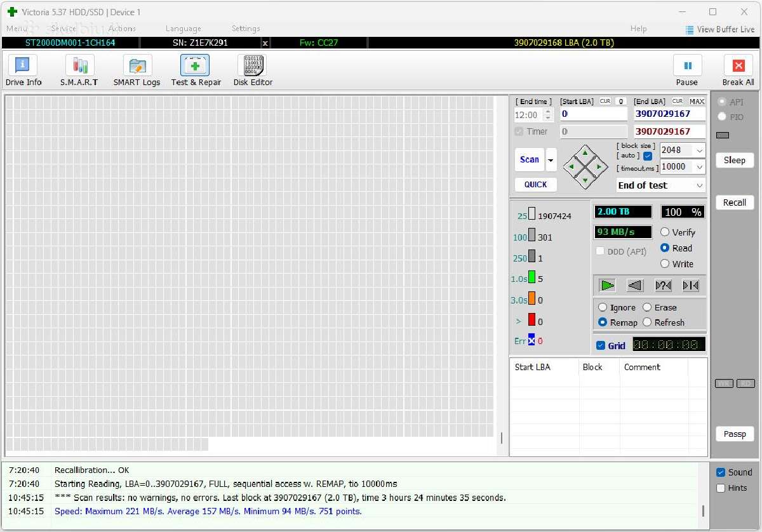Open the dropdown arrow beside Scan
Image resolution: width=762 pixels, height=532 pixels.
click(551, 160)
